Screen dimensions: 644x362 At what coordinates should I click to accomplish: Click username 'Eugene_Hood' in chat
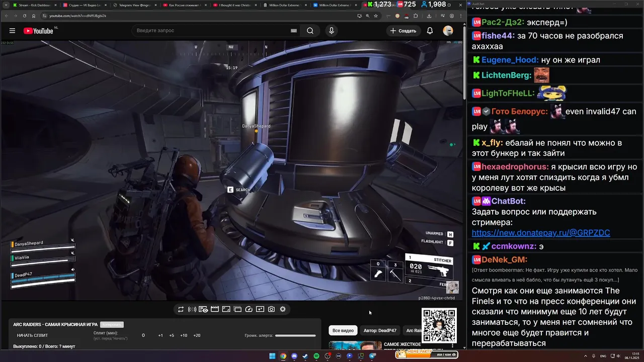click(510, 60)
